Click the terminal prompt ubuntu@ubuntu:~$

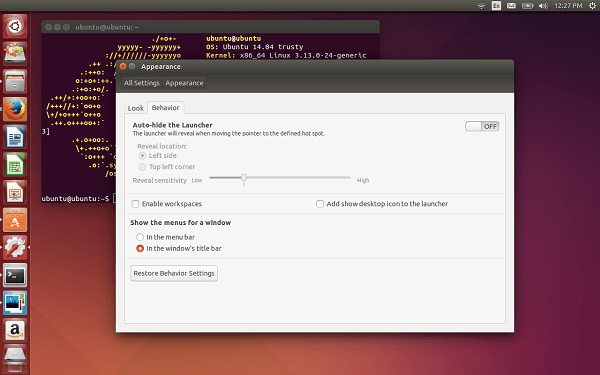coord(75,199)
